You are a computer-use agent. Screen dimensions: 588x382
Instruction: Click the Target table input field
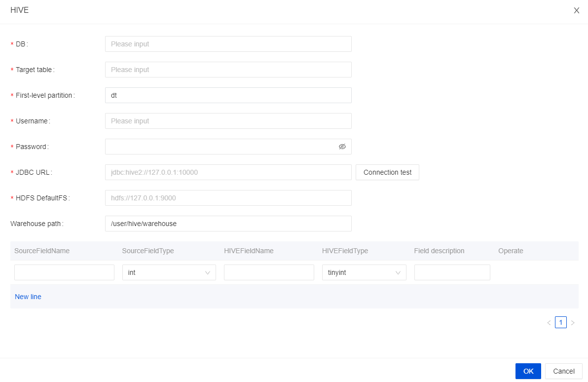[228, 70]
